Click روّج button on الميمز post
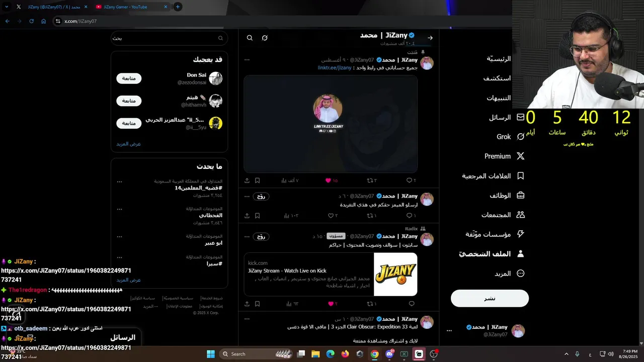 (x=261, y=197)
